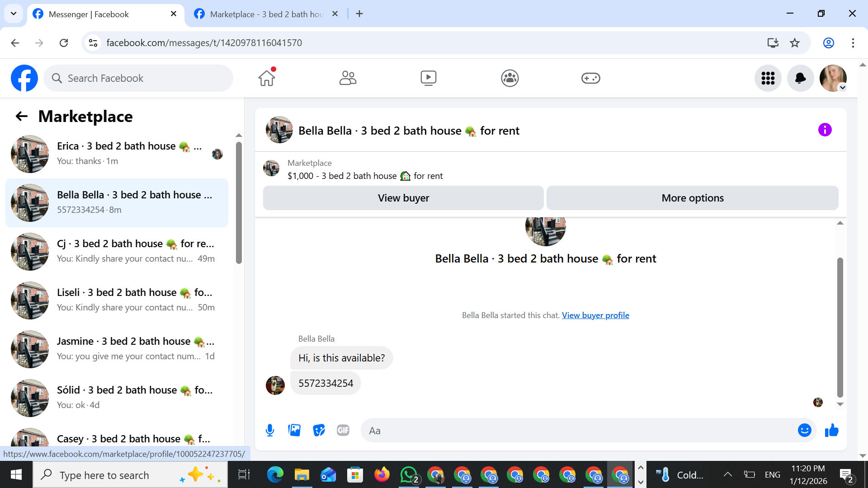Open the Gaming tab
The image size is (868, 488).
590,78
